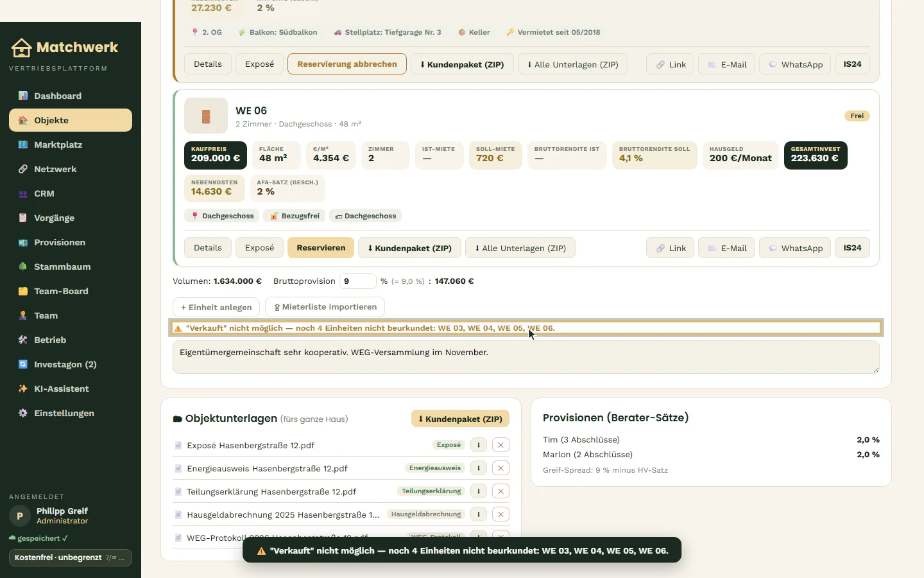
Task: Click the Netzwerk link icon in sidebar
Action: tap(23, 169)
